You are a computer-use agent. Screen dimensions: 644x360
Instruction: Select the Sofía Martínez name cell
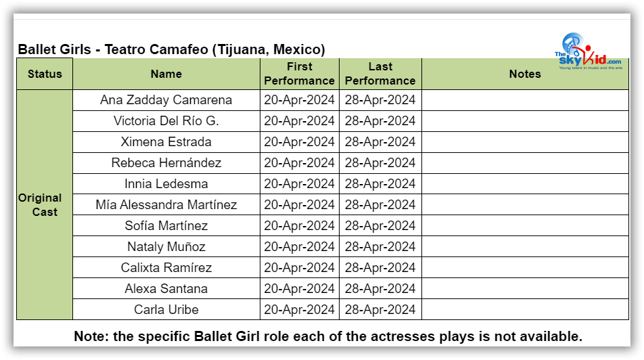click(x=166, y=225)
